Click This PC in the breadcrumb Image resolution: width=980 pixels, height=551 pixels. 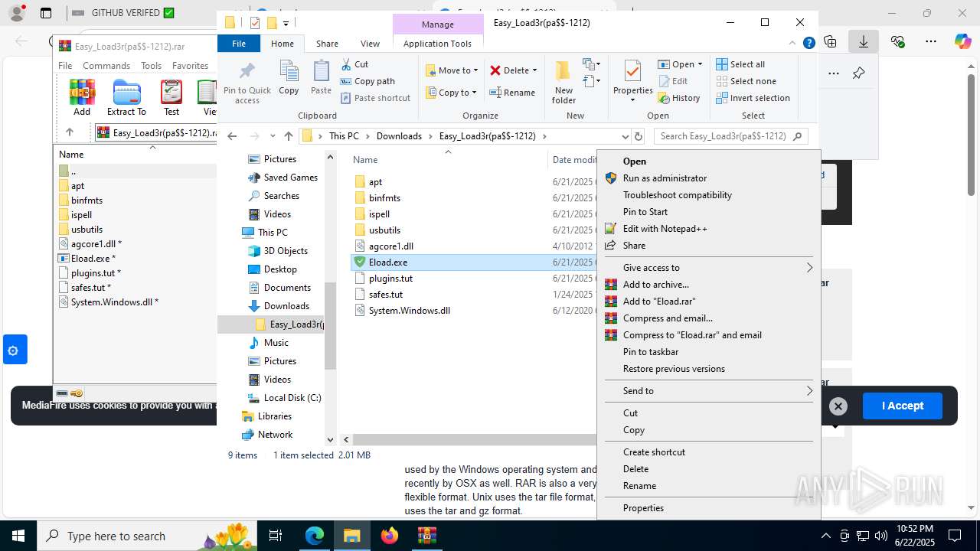tap(344, 136)
